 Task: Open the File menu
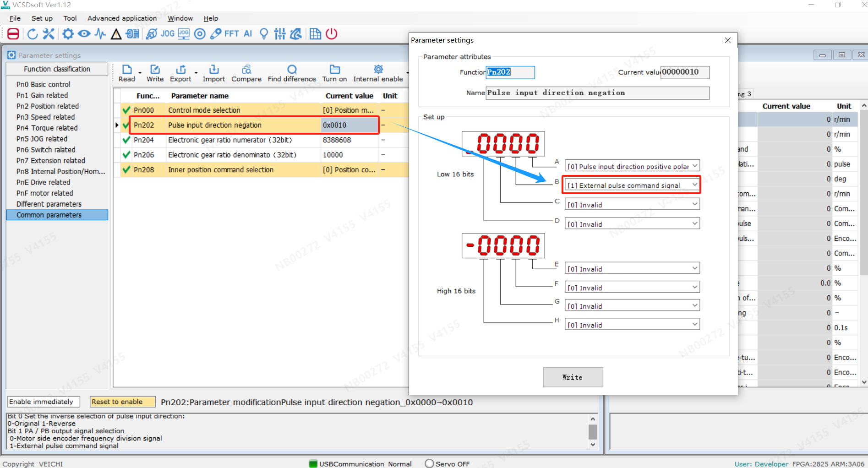[15, 18]
